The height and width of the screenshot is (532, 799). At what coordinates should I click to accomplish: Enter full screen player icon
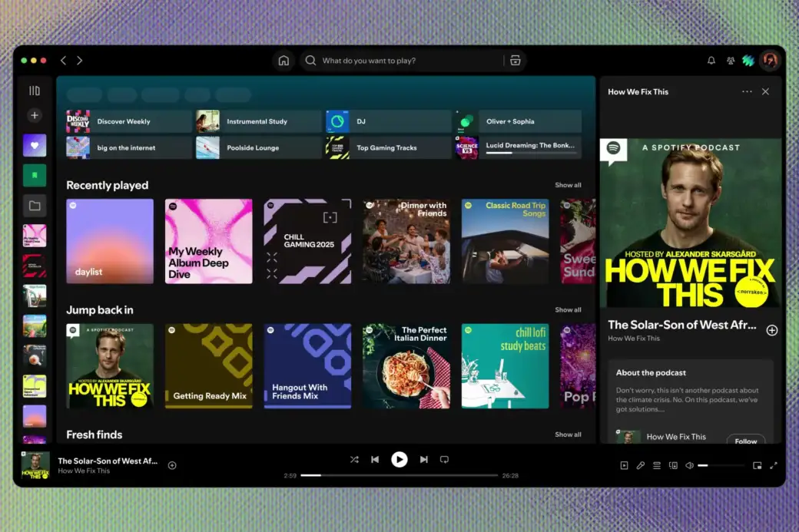[x=774, y=465]
